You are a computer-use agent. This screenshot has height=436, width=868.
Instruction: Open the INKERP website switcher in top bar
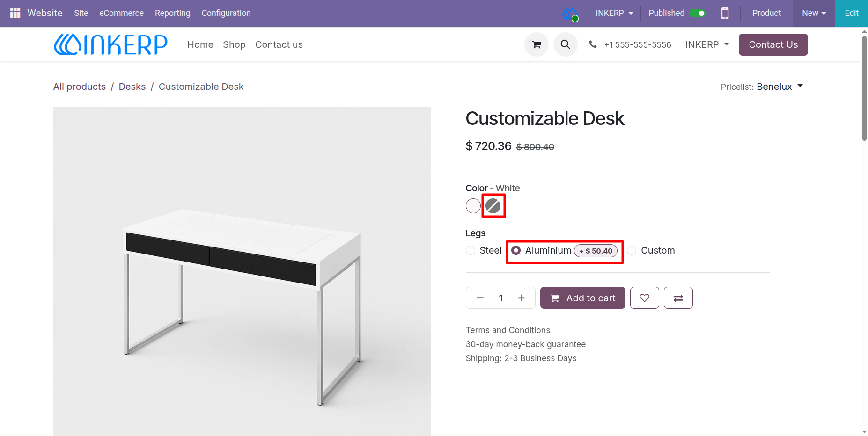click(x=614, y=13)
